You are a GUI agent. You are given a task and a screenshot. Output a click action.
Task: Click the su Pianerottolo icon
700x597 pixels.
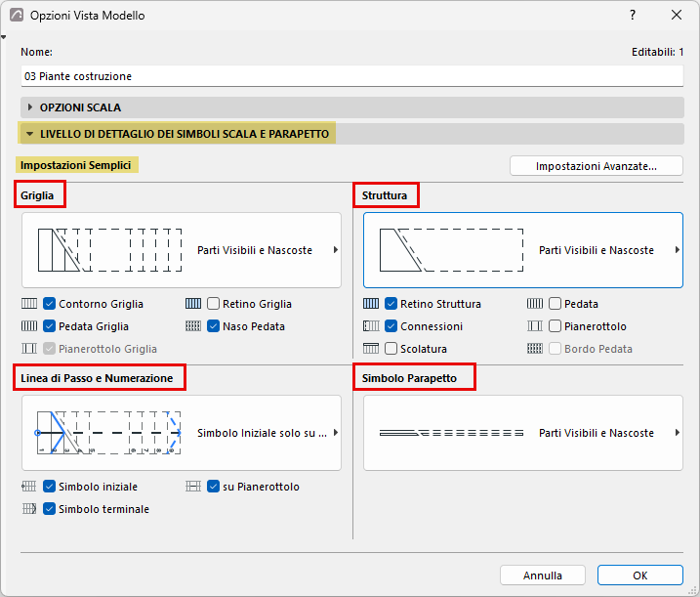193,487
